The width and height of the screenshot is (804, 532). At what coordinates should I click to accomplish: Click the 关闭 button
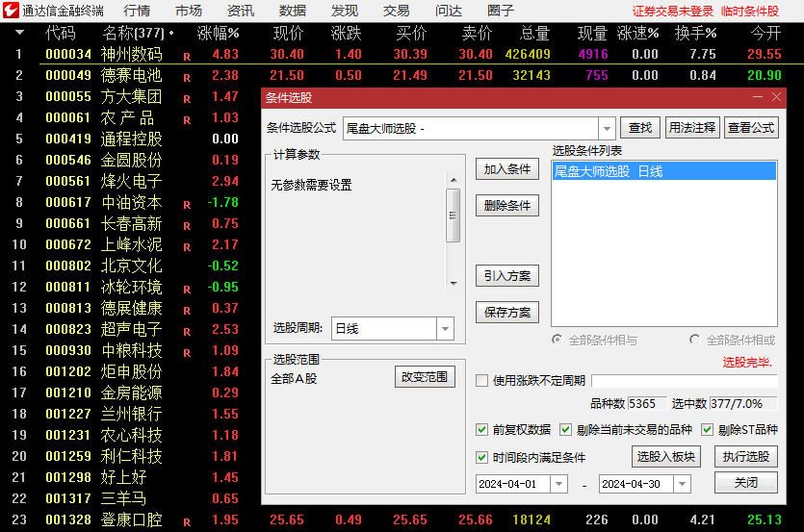tap(746, 482)
